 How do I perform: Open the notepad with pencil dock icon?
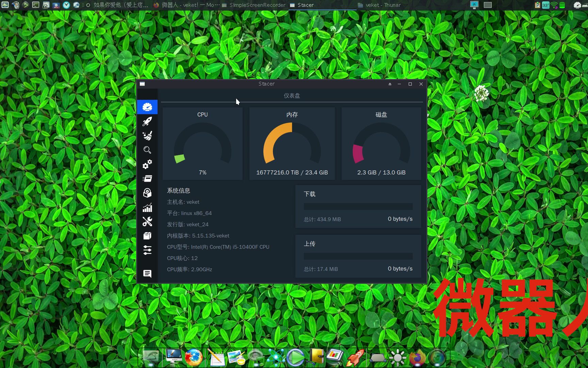(x=216, y=357)
